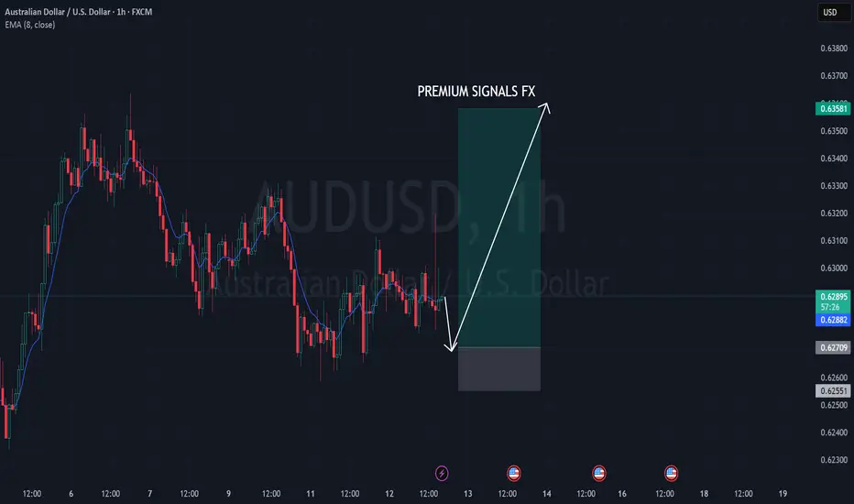Select the gray stop-loss zone of the position
Viewport: 854px width, 504px height.
(499, 369)
